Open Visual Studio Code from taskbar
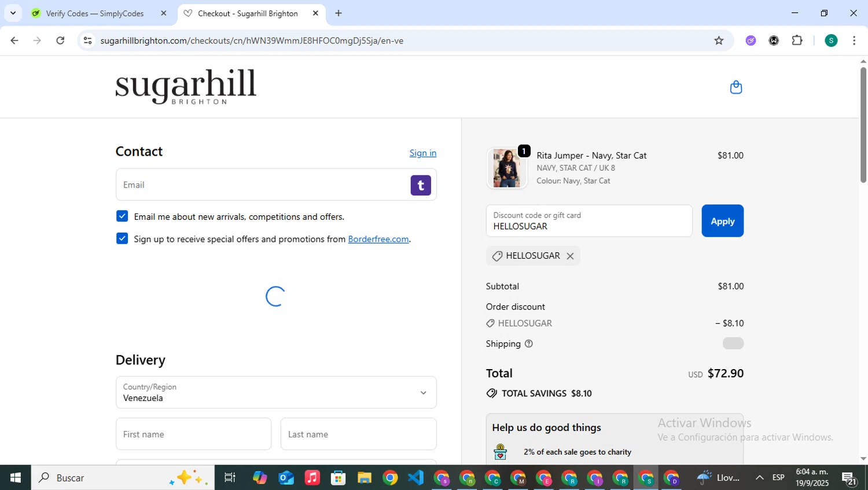This screenshot has width=868, height=490. click(416, 478)
